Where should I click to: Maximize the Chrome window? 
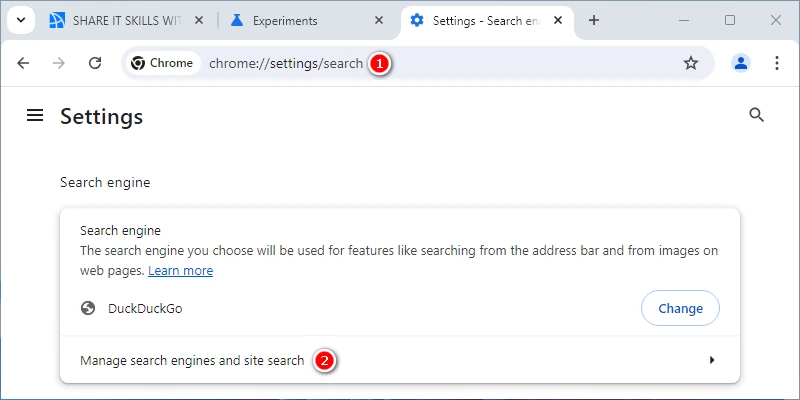click(x=730, y=20)
